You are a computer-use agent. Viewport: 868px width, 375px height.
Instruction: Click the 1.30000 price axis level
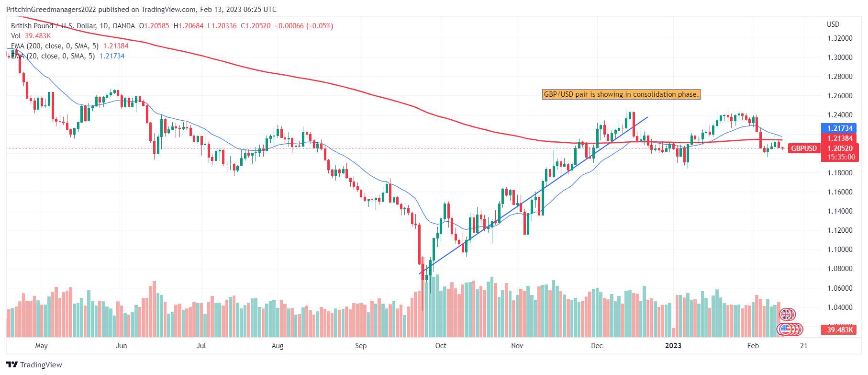click(x=840, y=57)
